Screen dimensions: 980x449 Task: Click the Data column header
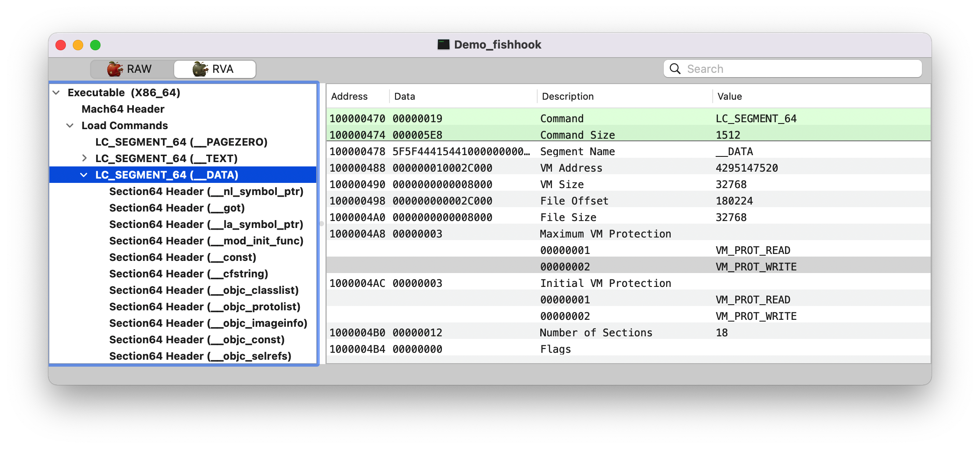pos(463,96)
